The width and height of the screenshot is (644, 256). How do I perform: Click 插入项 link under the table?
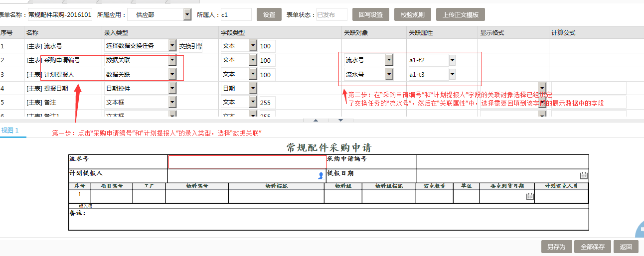click(x=85, y=206)
